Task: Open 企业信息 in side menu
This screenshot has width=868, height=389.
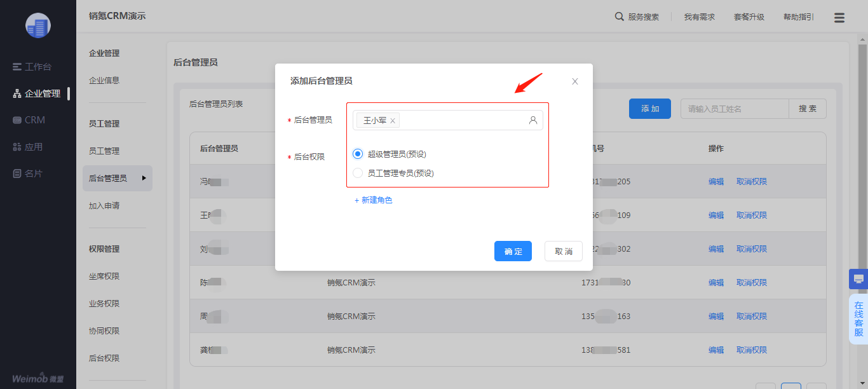Action: pyautogui.click(x=104, y=81)
